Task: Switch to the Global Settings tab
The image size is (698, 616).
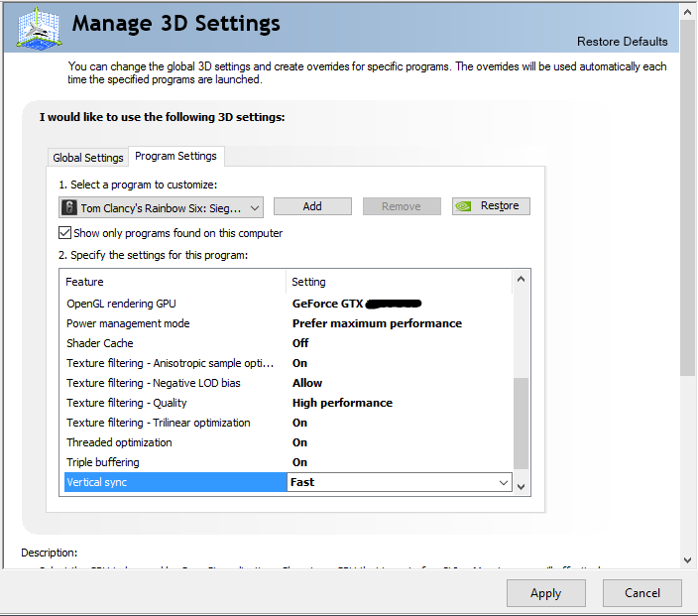Action: [x=88, y=158]
